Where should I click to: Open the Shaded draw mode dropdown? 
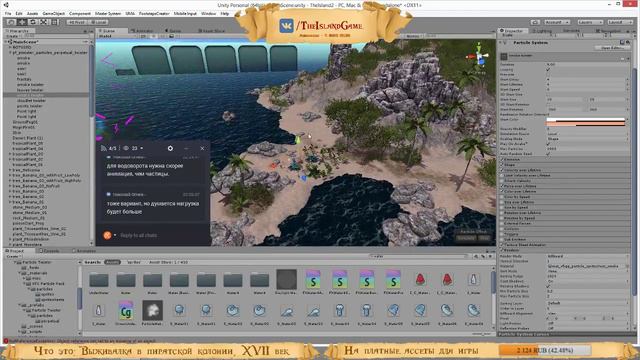[118, 36]
